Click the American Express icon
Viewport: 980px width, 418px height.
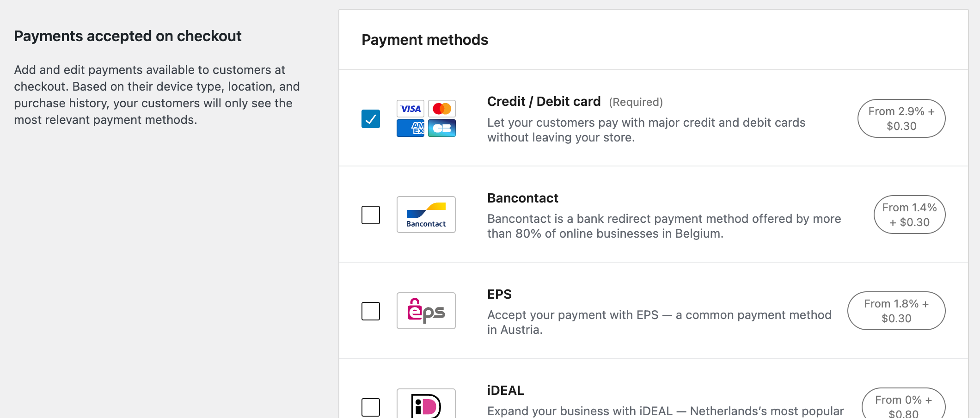point(410,128)
